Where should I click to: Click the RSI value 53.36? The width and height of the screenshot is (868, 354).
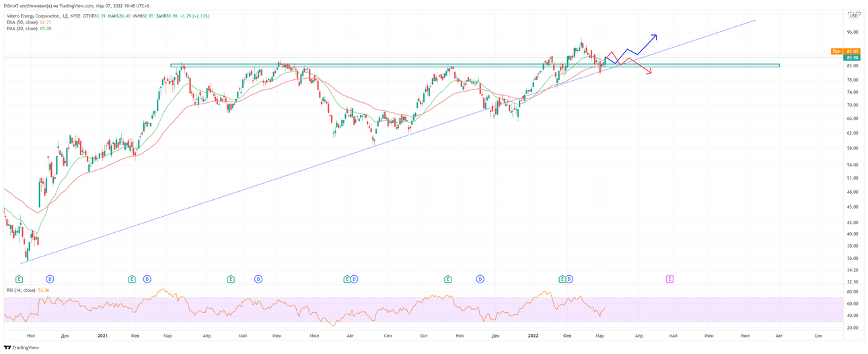(43, 290)
